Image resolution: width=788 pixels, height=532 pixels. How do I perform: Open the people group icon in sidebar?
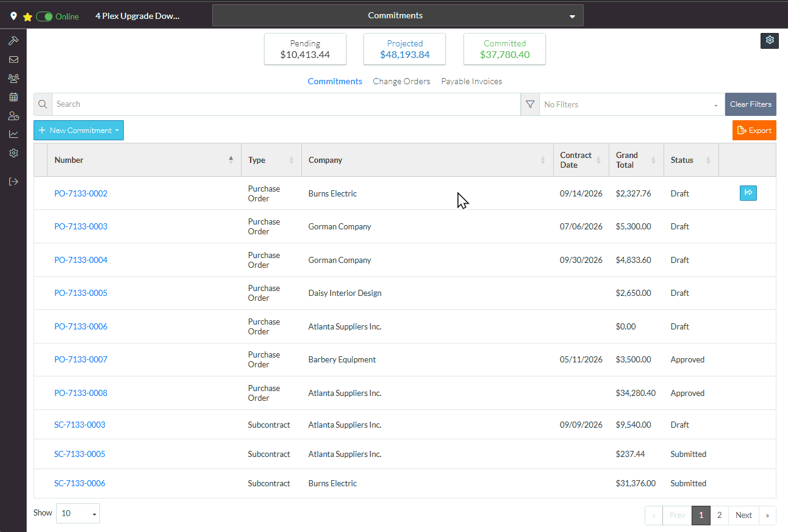tap(13, 78)
